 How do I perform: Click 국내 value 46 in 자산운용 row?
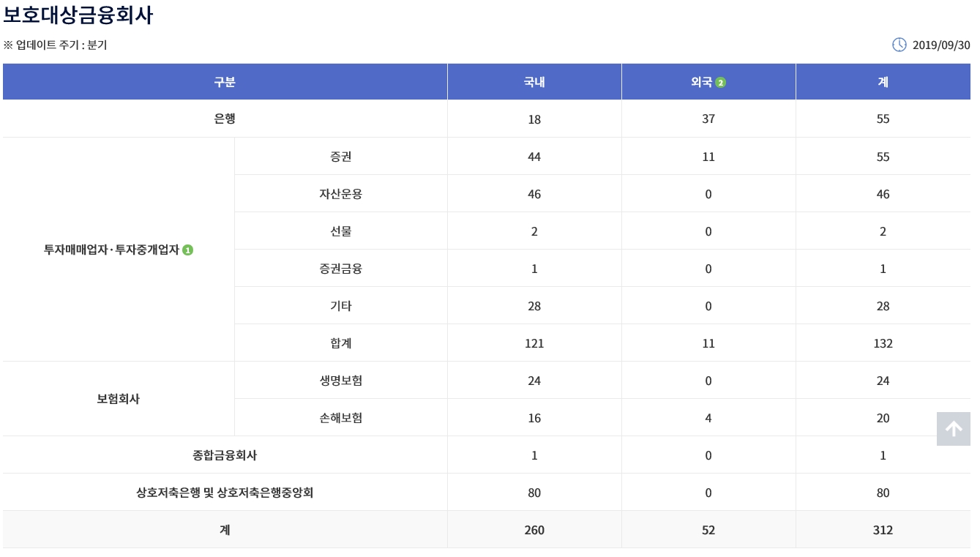[x=534, y=194]
